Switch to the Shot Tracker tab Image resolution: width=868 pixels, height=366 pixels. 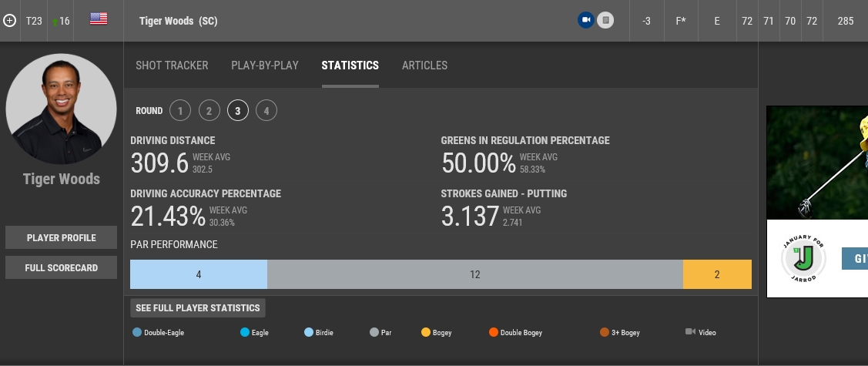(172, 65)
